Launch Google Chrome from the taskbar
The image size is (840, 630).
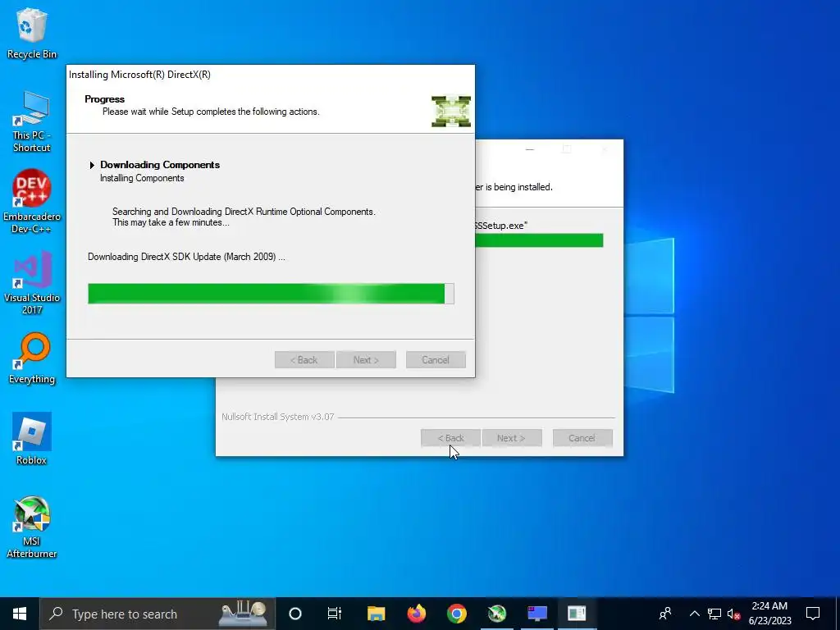[456, 614]
